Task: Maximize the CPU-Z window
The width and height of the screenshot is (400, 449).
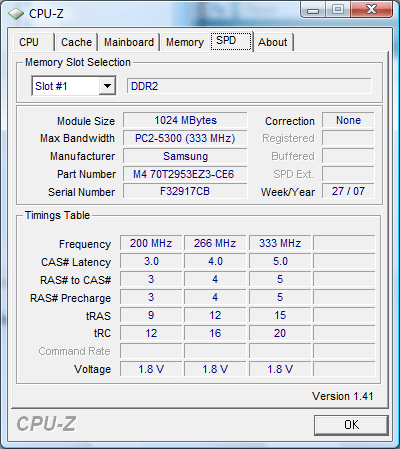Action: click(x=338, y=10)
